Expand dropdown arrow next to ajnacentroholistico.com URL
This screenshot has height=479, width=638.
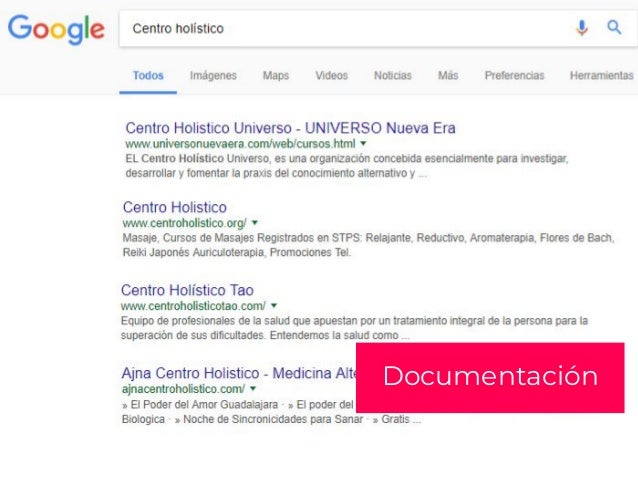[x=253, y=389]
